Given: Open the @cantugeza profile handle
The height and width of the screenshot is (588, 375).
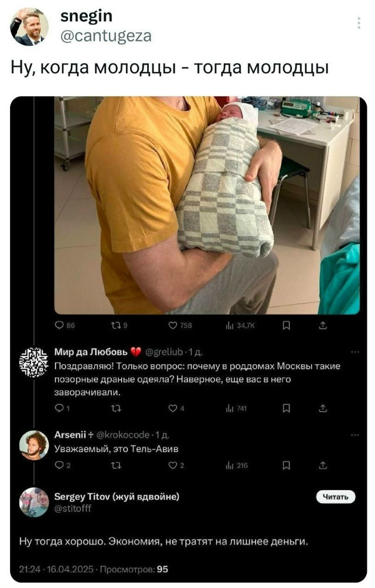Looking at the screenshot, I should tap(105, 36).
